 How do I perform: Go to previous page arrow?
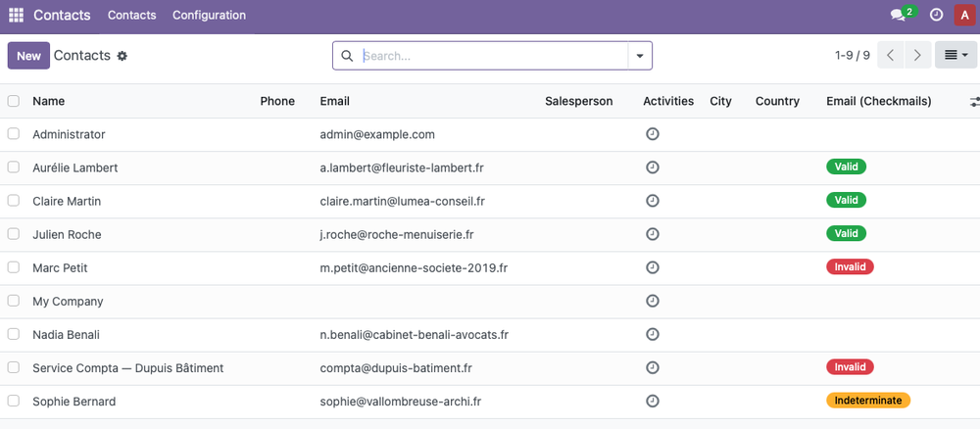[x=891, y=55]
